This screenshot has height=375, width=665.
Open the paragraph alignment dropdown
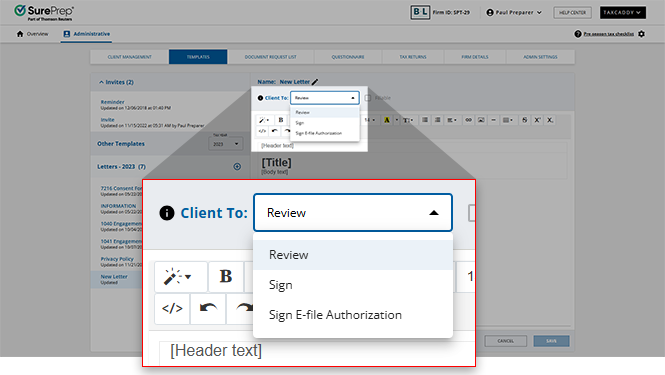(x=452, y=120)
